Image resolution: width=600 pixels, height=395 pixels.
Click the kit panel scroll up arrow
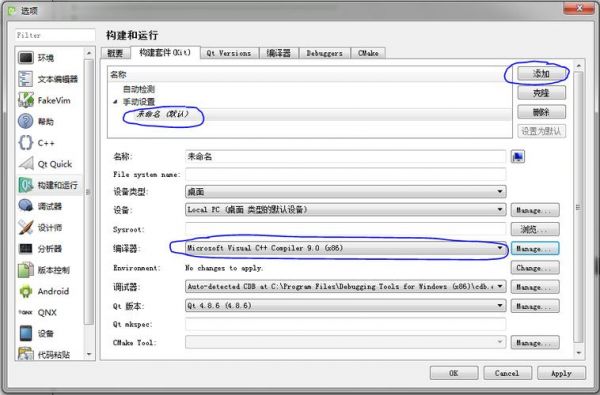click(x=579, y=66)
